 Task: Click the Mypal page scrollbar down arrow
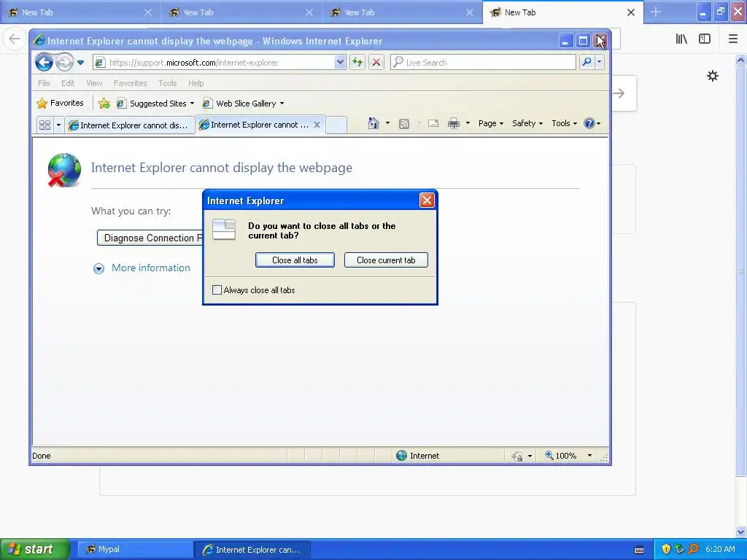740,532
